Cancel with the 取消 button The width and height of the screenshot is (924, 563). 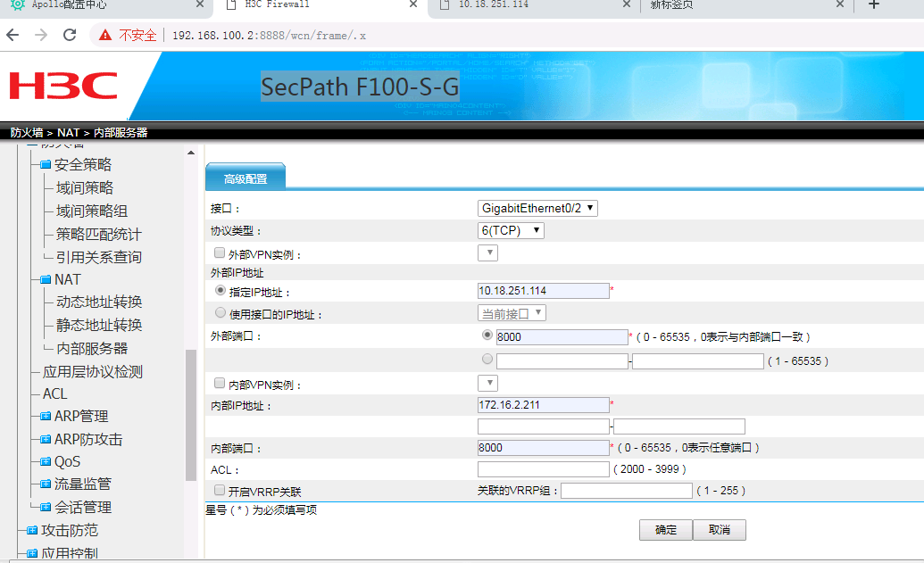(x=720, y=530)
